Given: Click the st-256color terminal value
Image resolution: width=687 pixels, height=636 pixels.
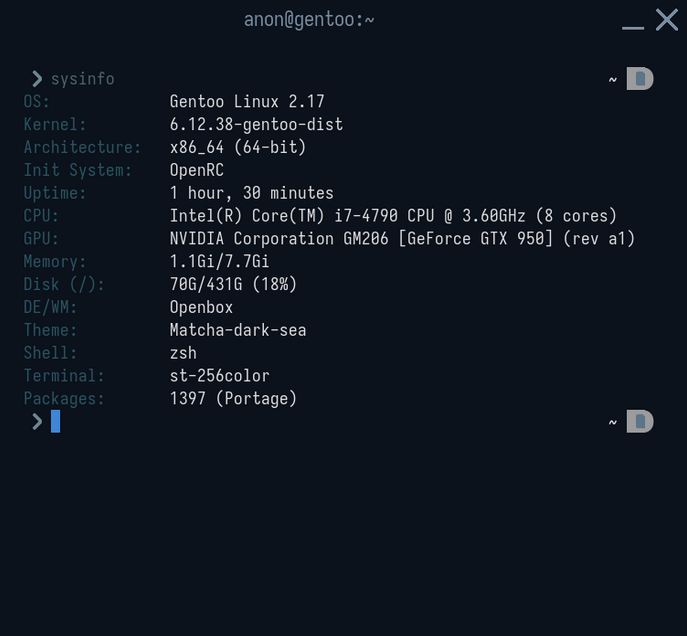Looking at the screenshot, I should pyautogui.click(x=220, y=376).
